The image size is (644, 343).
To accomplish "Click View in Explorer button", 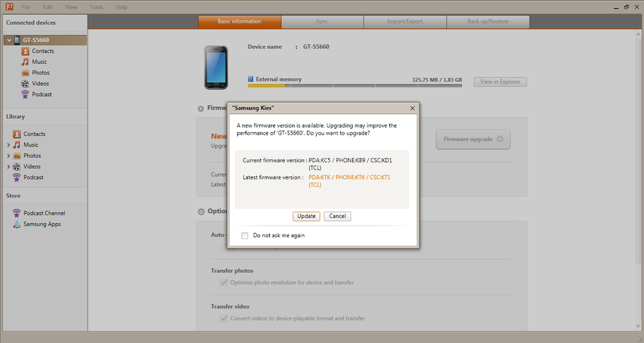I will [500, 82].
